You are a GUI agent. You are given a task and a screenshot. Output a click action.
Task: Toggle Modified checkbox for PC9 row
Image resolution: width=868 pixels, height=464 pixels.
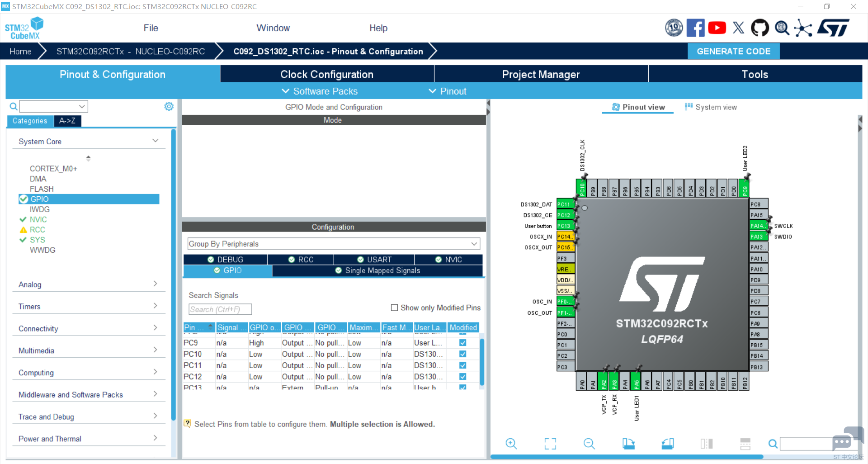coord(463,343)
